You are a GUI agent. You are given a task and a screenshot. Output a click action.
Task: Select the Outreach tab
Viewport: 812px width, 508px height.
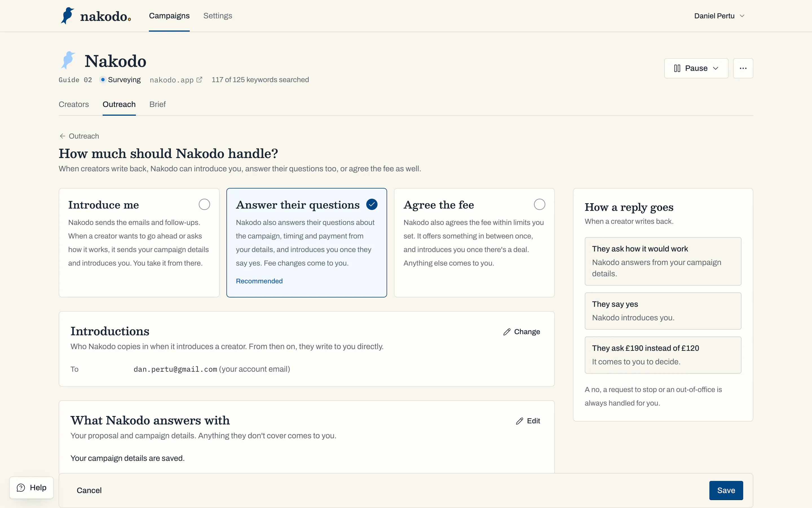point(119,104)
